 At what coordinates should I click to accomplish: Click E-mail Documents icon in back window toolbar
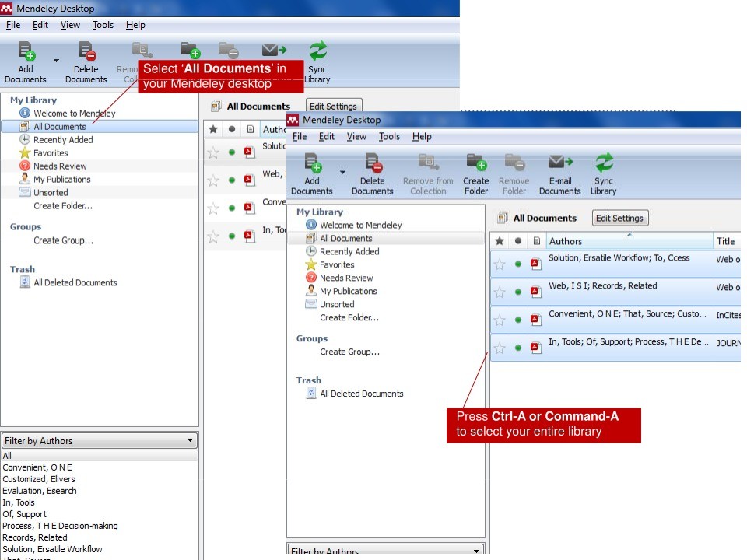[274, 50]
